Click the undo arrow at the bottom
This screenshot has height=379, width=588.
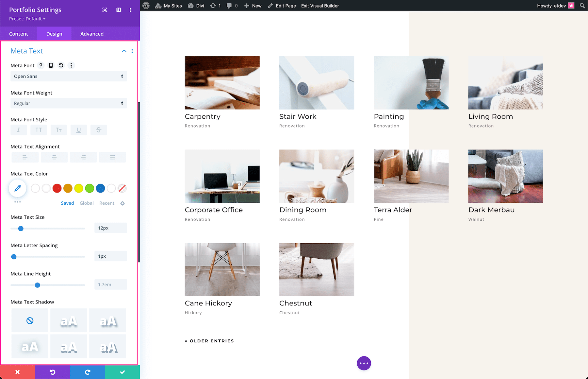(x=52, y=372)
